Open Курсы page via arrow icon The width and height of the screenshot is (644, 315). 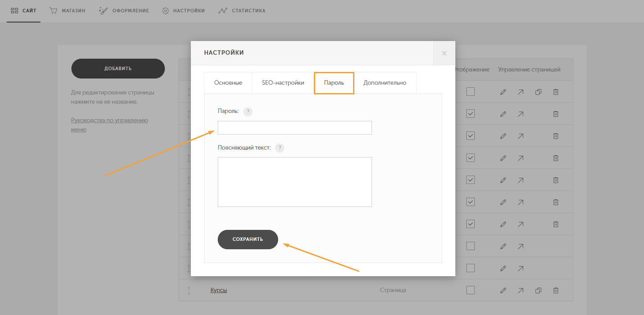pyautogui.click(x=521, y=290)
